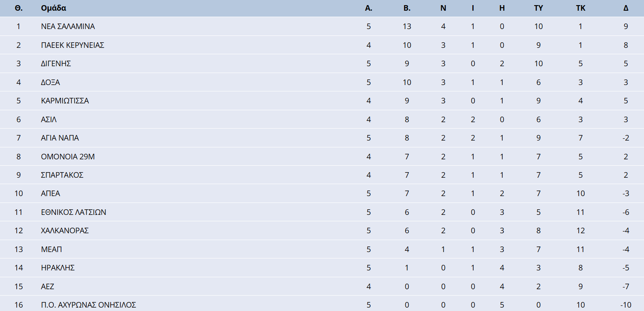Open the Π.Ο. ΑΧΥΡΩΝΑΣ ΟΝΗΣΙΛΟΣ team entry
The image size is (644, 311).
pyautogui.click(x=88, y=305)
